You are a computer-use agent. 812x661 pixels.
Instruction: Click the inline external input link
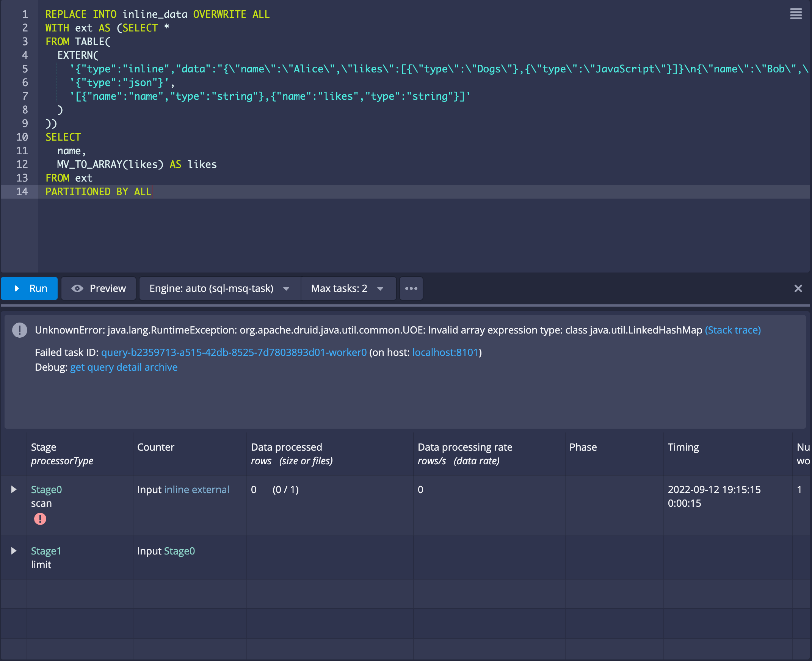point(196,489)
